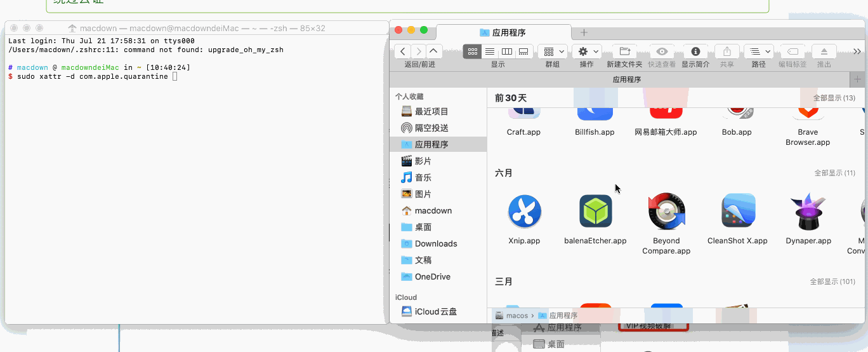Click macos in the Finder path bar

pos(511,315)
